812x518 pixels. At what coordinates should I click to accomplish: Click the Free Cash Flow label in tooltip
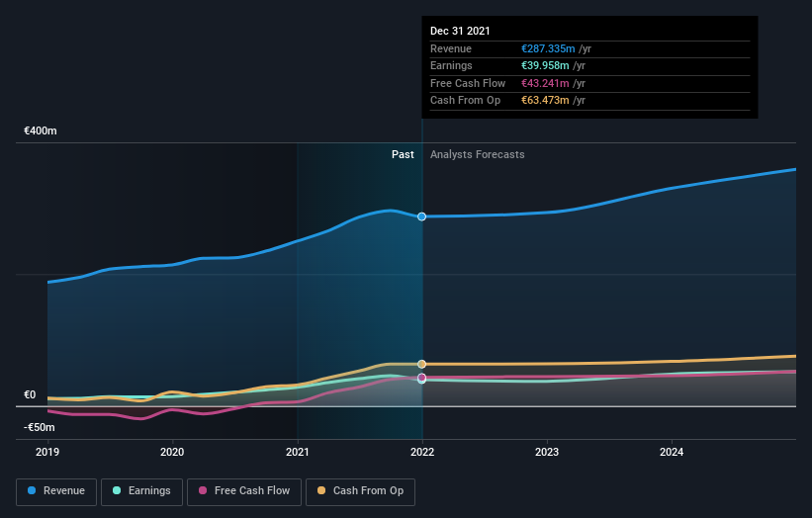(468, 83)
